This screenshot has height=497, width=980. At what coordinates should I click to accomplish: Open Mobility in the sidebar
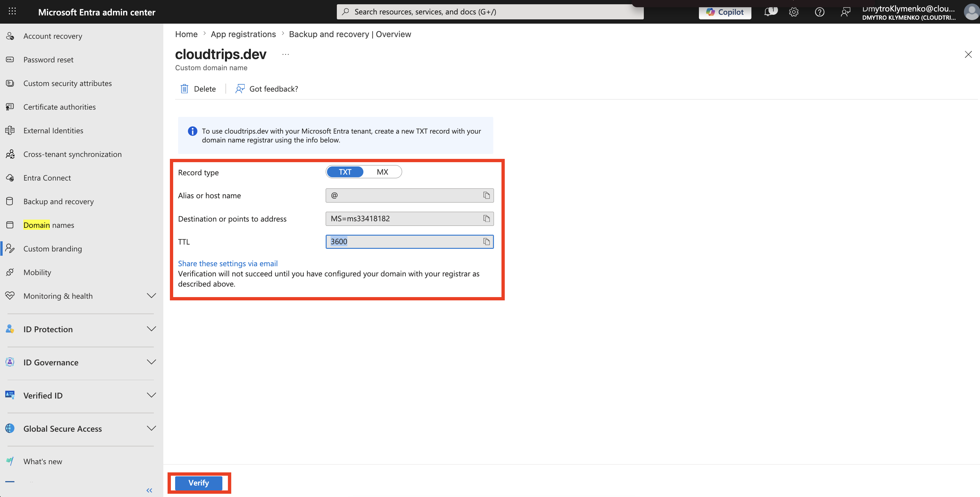37,272
